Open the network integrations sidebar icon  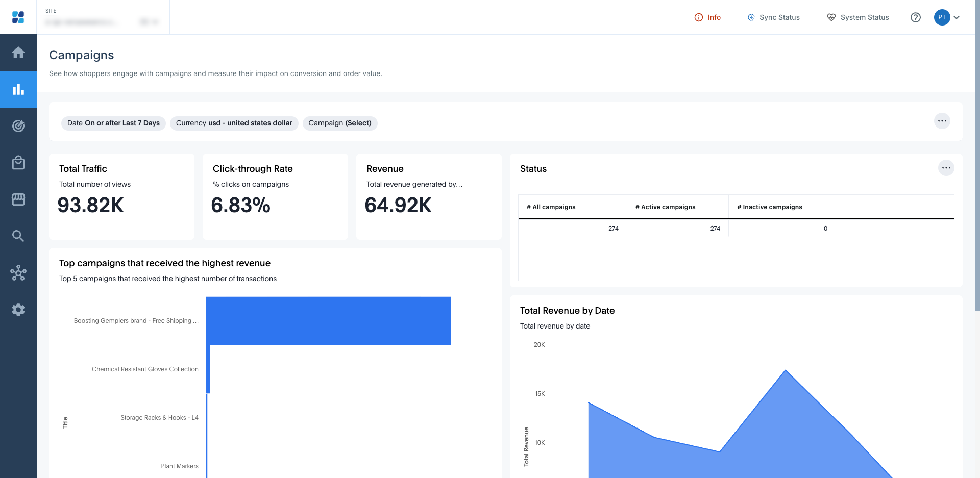pos(18,273)
